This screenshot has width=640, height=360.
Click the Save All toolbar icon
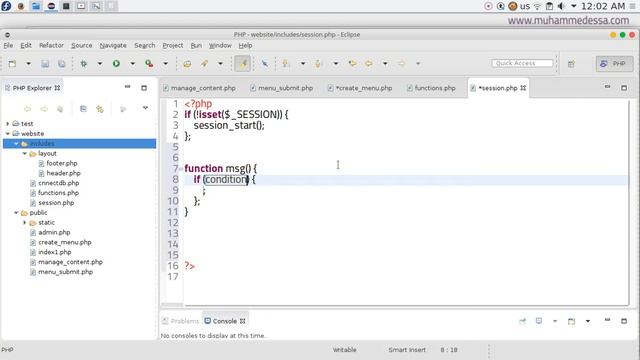62,64
